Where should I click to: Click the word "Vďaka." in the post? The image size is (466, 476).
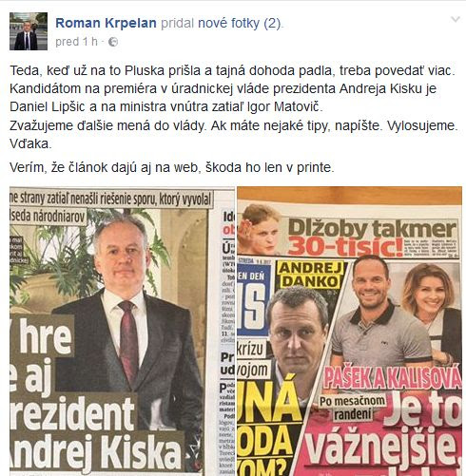(x=30, y=144)
